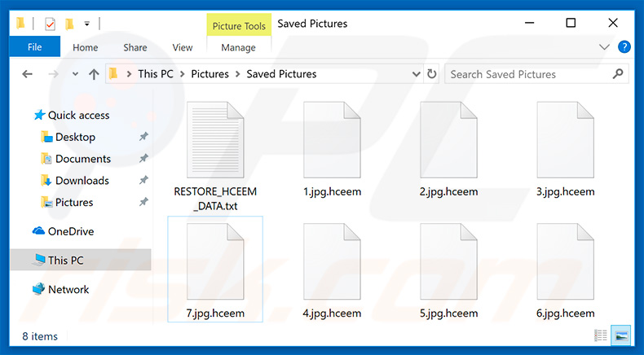Image resolution: width=644 pixels, height=355 pixels.
Task: Select the 1.jpg.hceem file icon
Action: pyautogui.click(x=332, y=140)
